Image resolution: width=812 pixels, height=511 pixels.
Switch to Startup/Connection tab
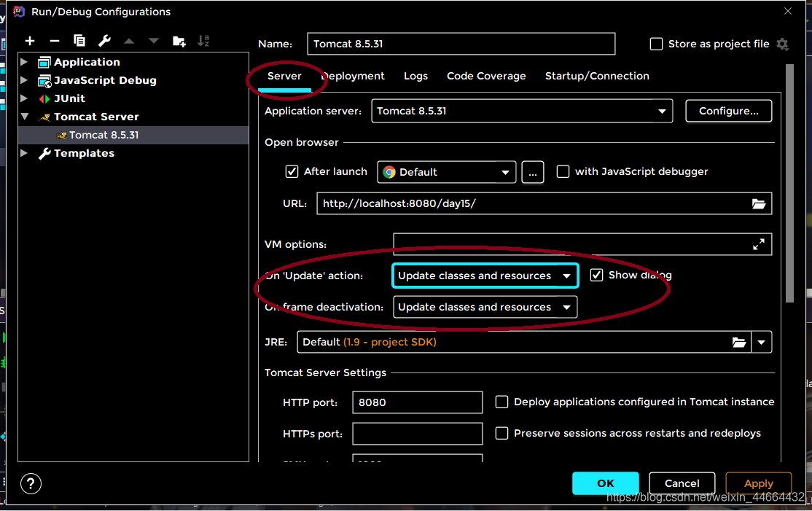click(x=597, y=76)
